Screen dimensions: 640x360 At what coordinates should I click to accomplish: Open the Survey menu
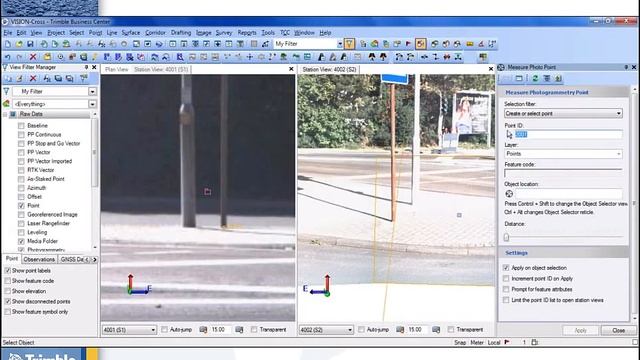tap(224, 33)
